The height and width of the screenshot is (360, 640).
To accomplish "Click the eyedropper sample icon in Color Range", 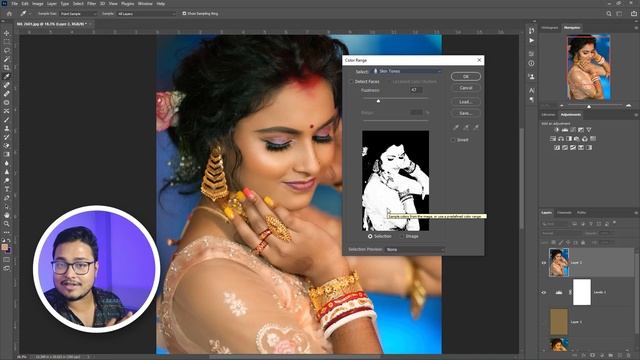I will click(456, 127).
